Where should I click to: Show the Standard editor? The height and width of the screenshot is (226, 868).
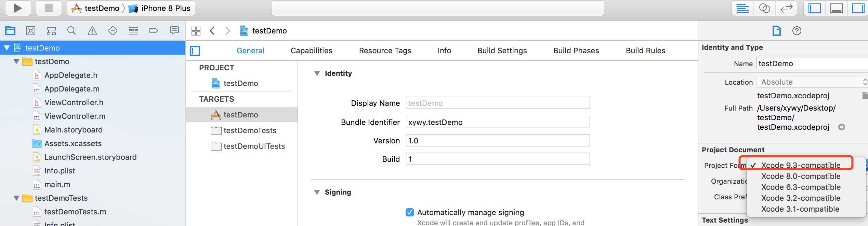(742, 8)
